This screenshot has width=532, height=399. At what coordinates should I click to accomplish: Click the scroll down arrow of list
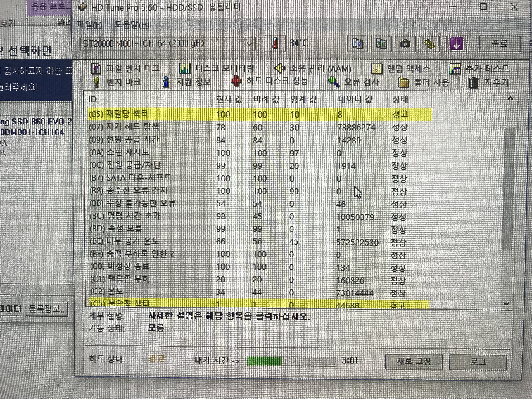click(x=506, y=304)
